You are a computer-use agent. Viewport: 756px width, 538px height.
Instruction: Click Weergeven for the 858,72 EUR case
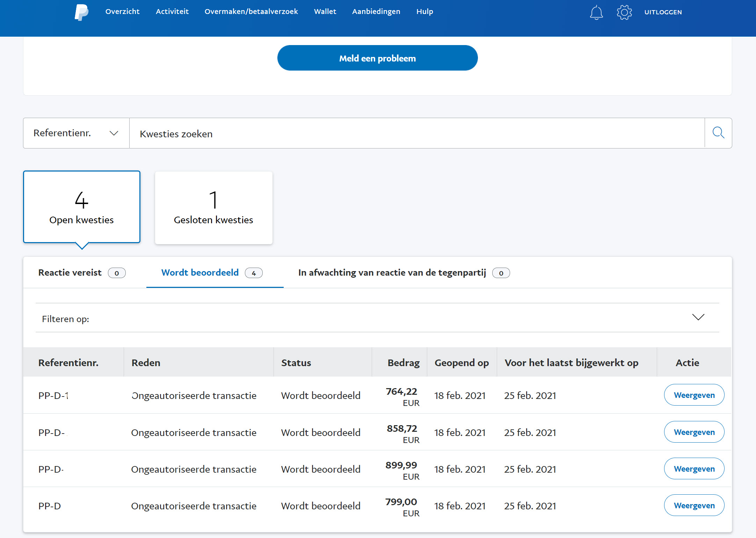click(x=694, y=432)
